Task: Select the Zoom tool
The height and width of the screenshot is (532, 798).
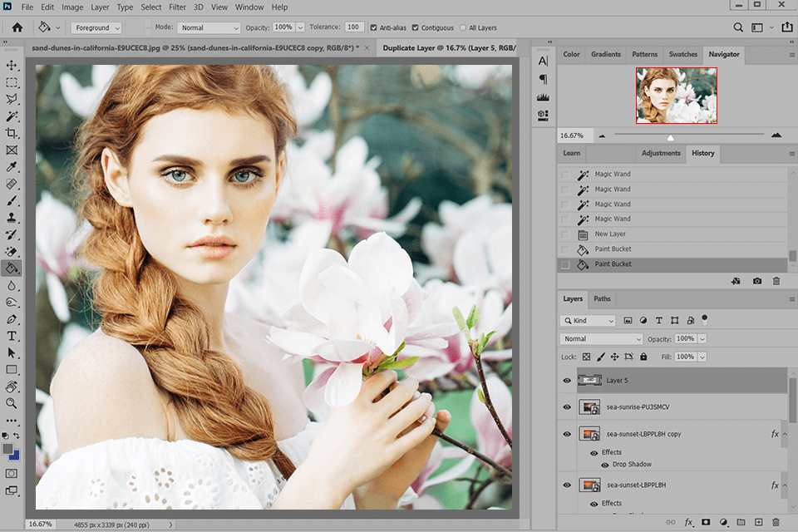Action: [12, 403]
